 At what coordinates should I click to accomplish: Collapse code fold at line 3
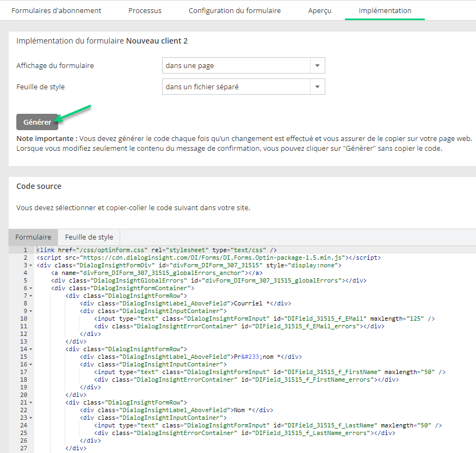30,266
